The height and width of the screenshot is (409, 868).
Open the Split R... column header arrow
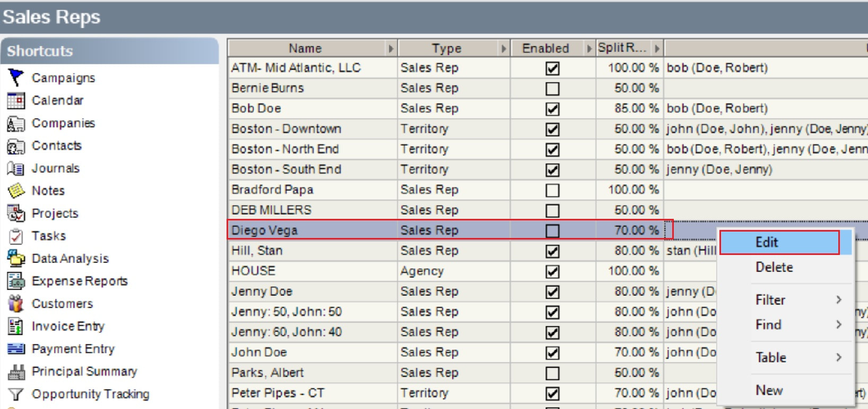(657, 49)
